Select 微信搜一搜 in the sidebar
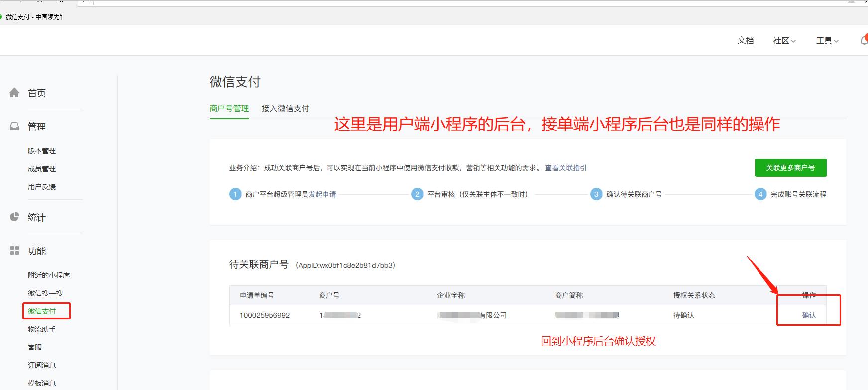Screen dimensions: 868x390 [45, 293]
